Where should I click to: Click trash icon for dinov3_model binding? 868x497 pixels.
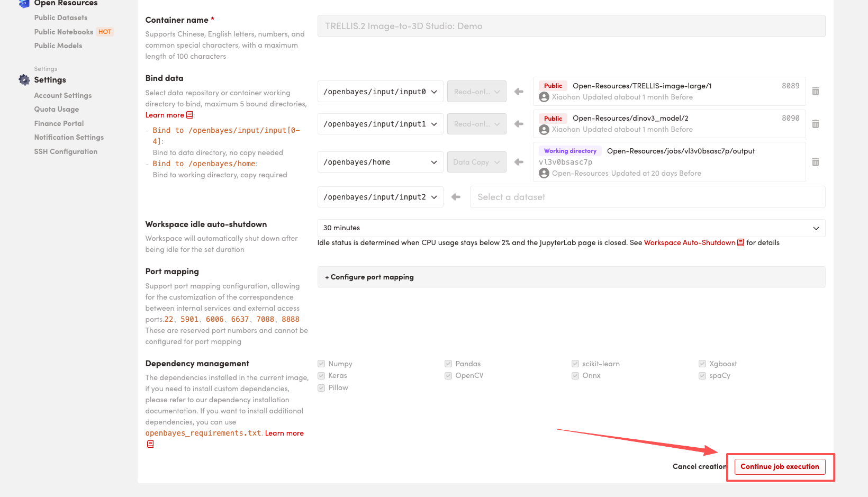pos(815,124)
